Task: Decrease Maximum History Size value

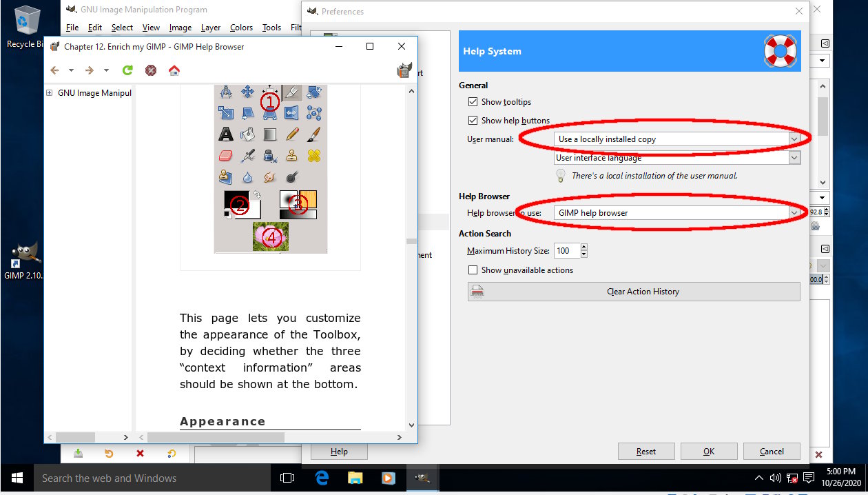Action: 584,254
